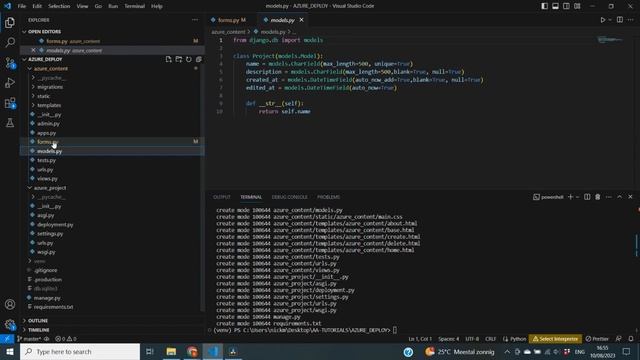Open the File menu
This screenshot has width=640, height=360.
tap(22, 6)
